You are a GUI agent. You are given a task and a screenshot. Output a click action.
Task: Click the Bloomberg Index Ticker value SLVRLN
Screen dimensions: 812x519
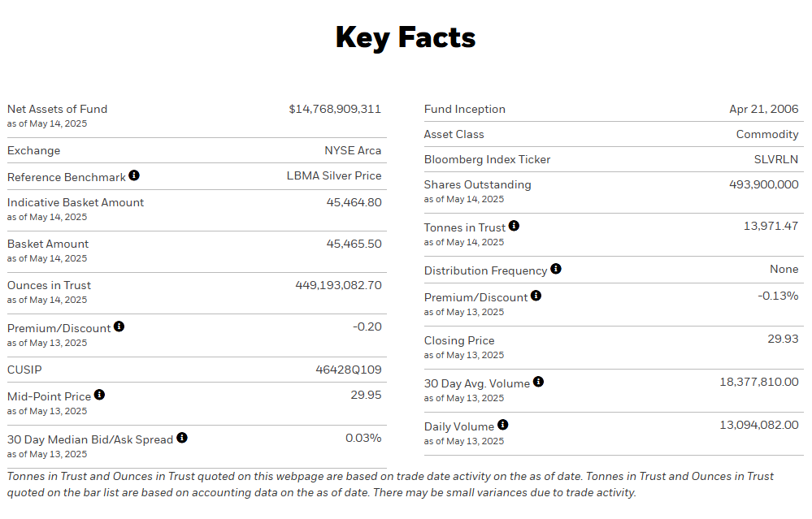[x=776, y=159]
